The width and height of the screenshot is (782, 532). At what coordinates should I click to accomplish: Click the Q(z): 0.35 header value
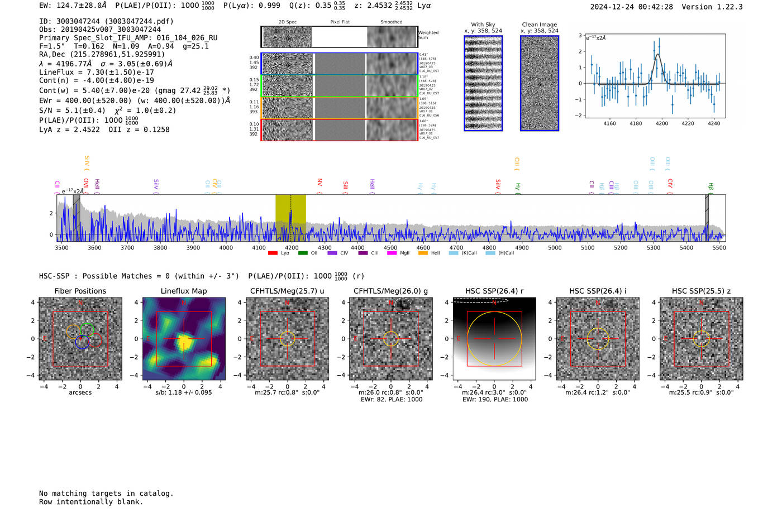(x=317, y=5)
